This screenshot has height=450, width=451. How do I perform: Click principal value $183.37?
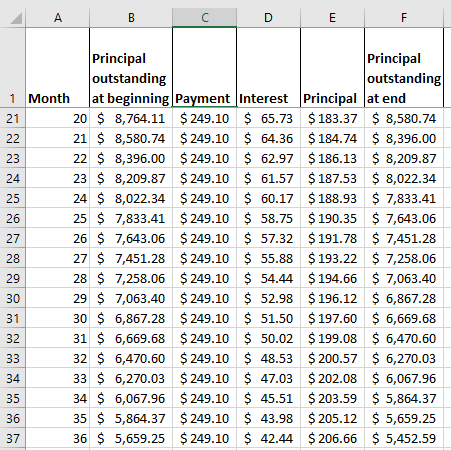click(x=332, y=118)
